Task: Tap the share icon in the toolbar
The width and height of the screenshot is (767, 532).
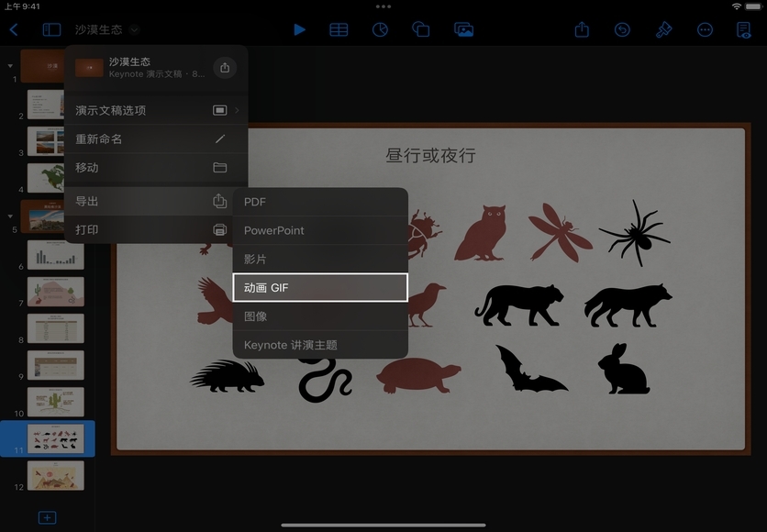Action: [582, 29]
